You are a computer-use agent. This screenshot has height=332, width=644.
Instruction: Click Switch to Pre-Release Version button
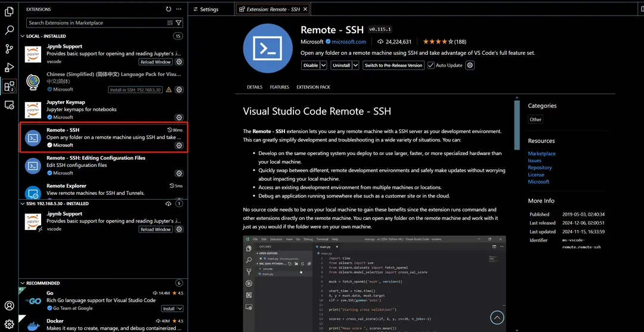click(x=394, y=65)
